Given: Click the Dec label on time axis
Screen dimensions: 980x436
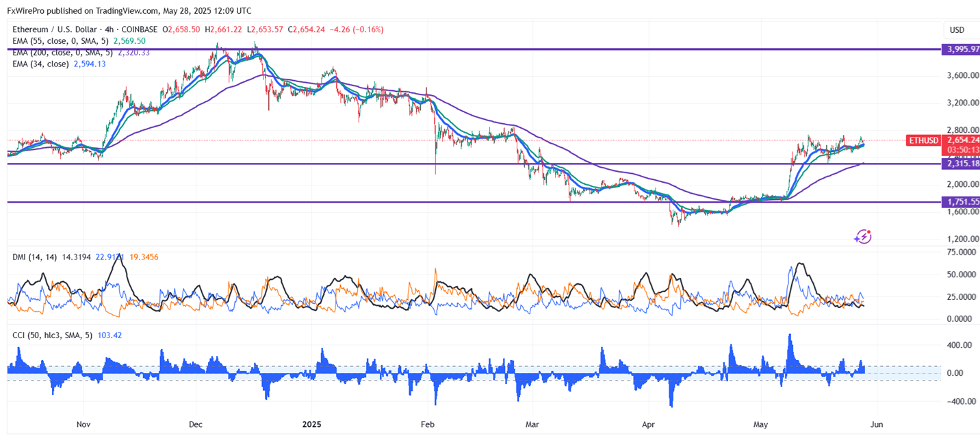Looking at the screenshot, I should click(195, 424).
